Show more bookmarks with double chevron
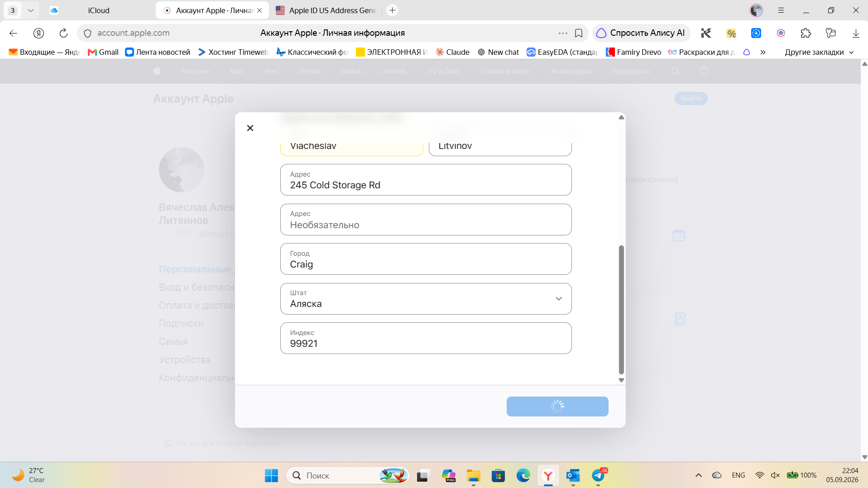The width and height of the screenshot is (868, 488). [763, 52]
